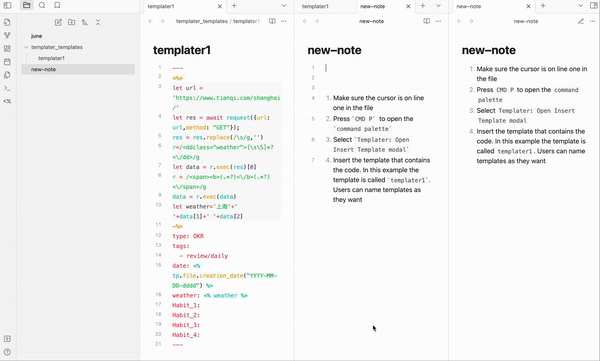
Task: Create a new folder in file explorer
Action: click(x=72, y=22)
